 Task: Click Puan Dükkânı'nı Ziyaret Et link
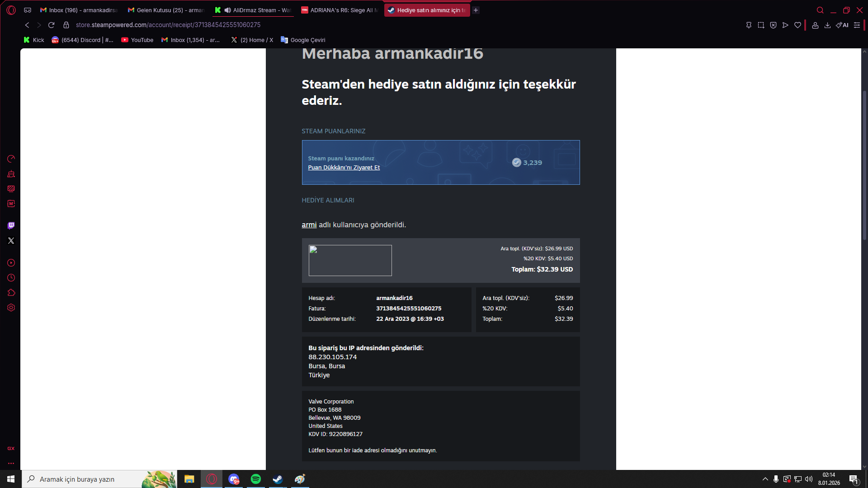click(x=344, y=168)
